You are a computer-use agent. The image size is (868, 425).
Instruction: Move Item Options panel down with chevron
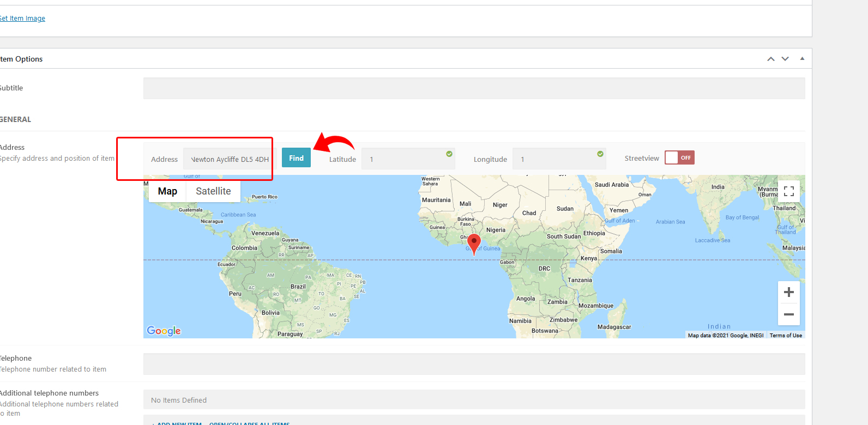click(x=785, y=59)
